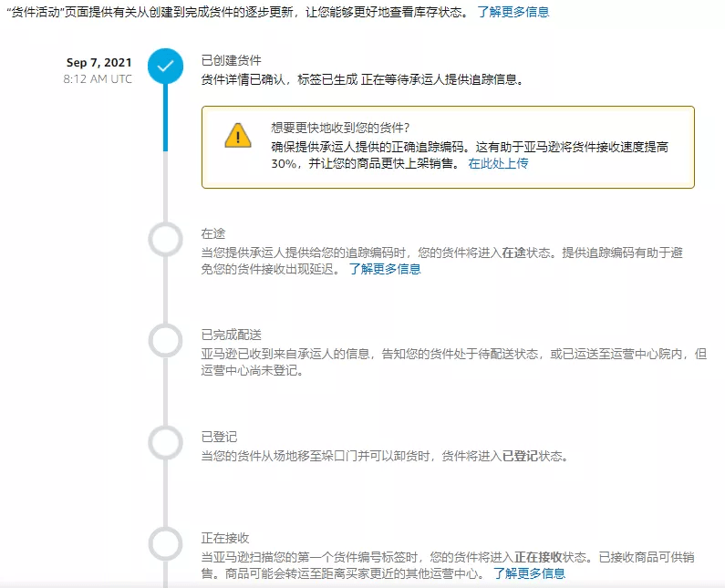Open 了解更多信息 link under 在途 description
Viewport: 725px width, 588px height.
(385, 269)
